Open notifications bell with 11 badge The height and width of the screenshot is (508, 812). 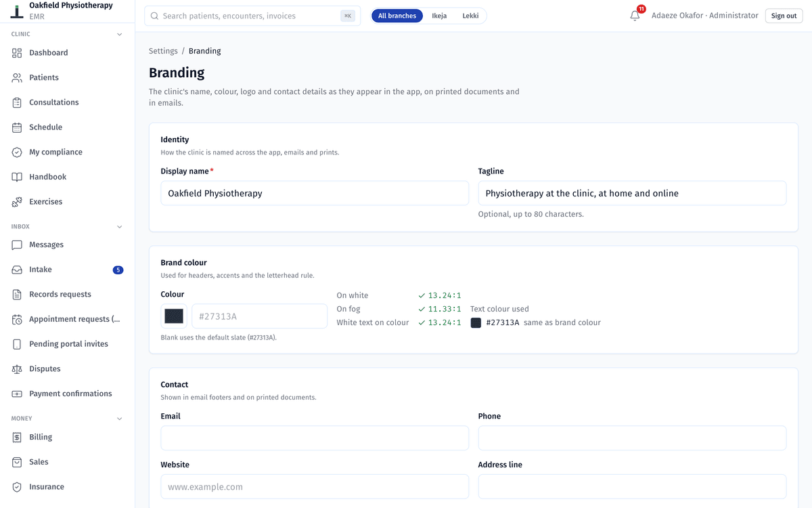pyautogui.click(x=635, y=16)
